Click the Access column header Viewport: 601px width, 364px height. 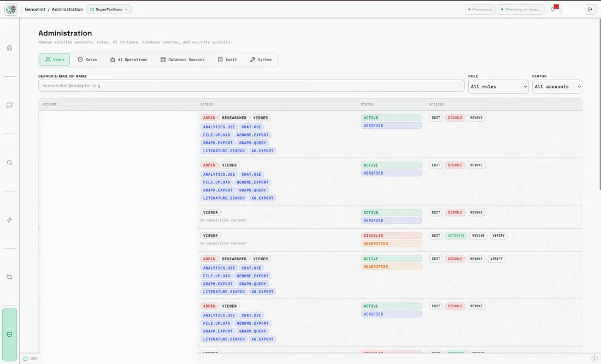pyautogui.click(x=207, y=104)
